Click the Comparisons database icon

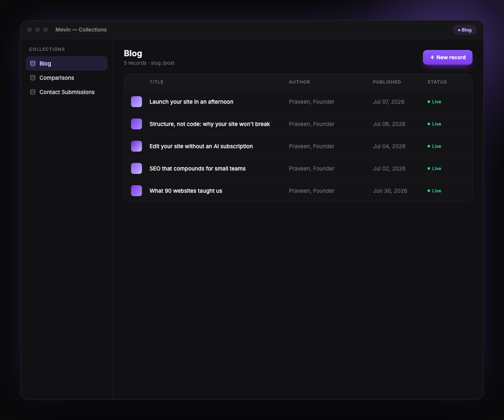[33, 78]
